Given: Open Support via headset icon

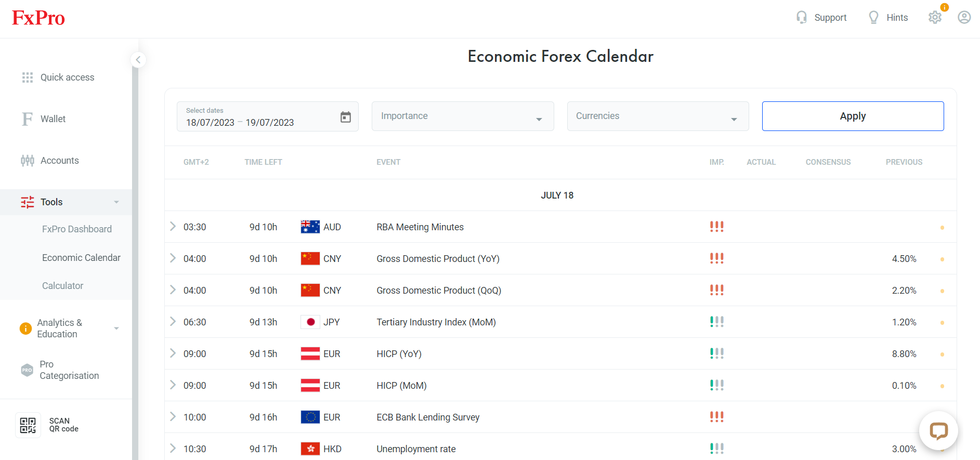Looking at the screenshot, I should 802,18.
